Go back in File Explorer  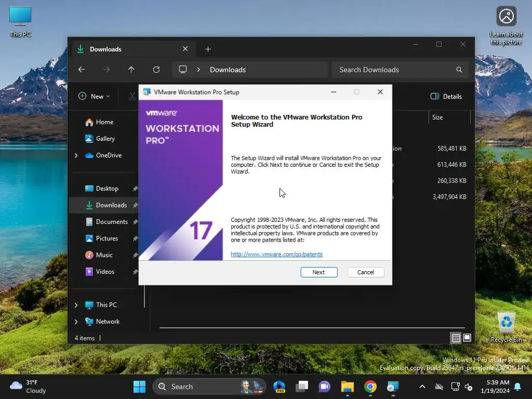(x=82, y=70)
